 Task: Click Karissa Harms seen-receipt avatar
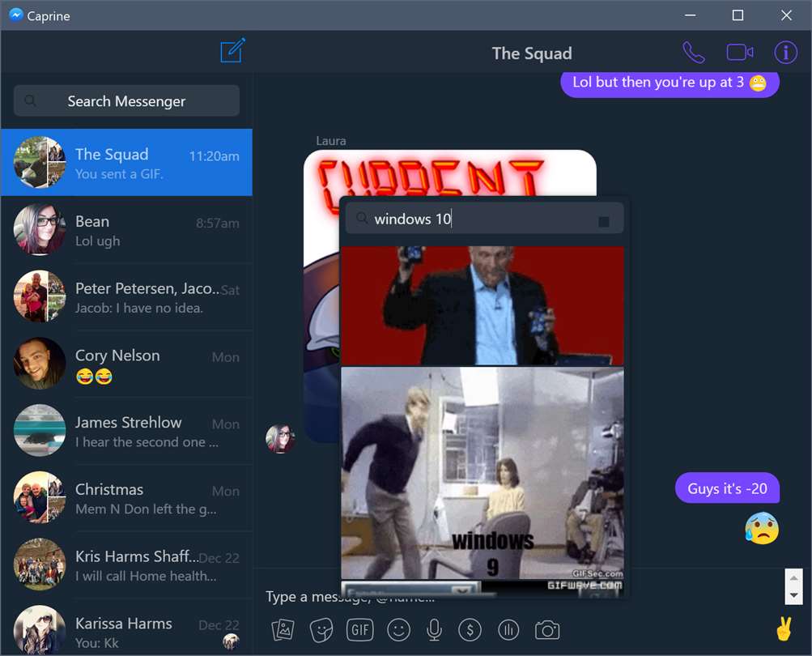(x=231, y=641)
